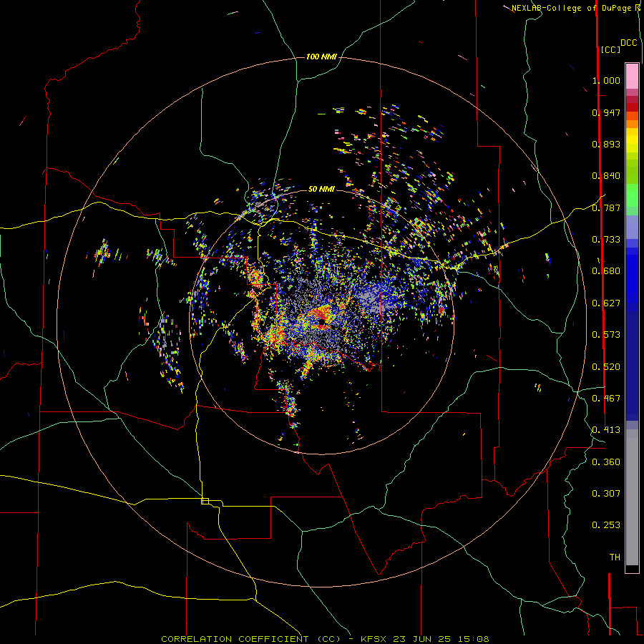This screenshot has height=644, width=644.
Task: Click the 15:08 timestamp
Action: pos(473,639)
